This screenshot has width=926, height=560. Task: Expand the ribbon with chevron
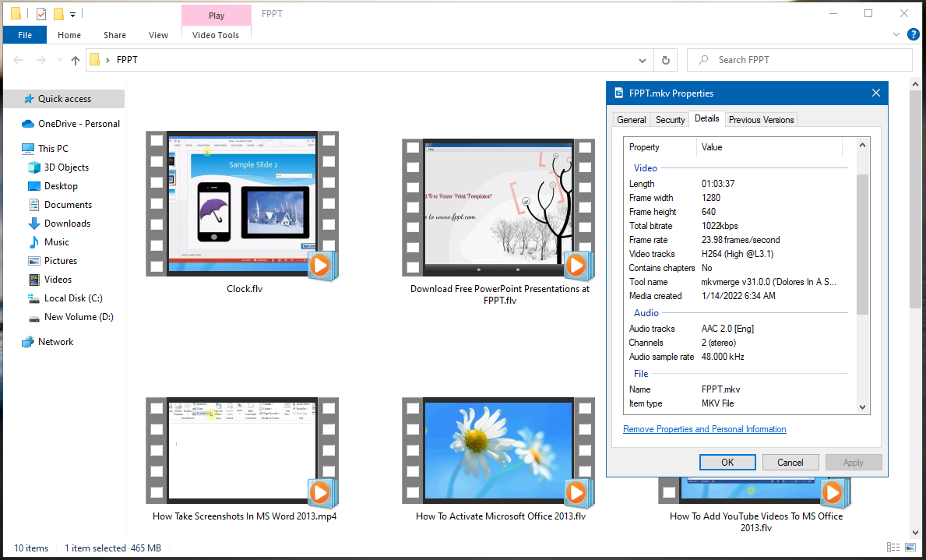[896, 35]
